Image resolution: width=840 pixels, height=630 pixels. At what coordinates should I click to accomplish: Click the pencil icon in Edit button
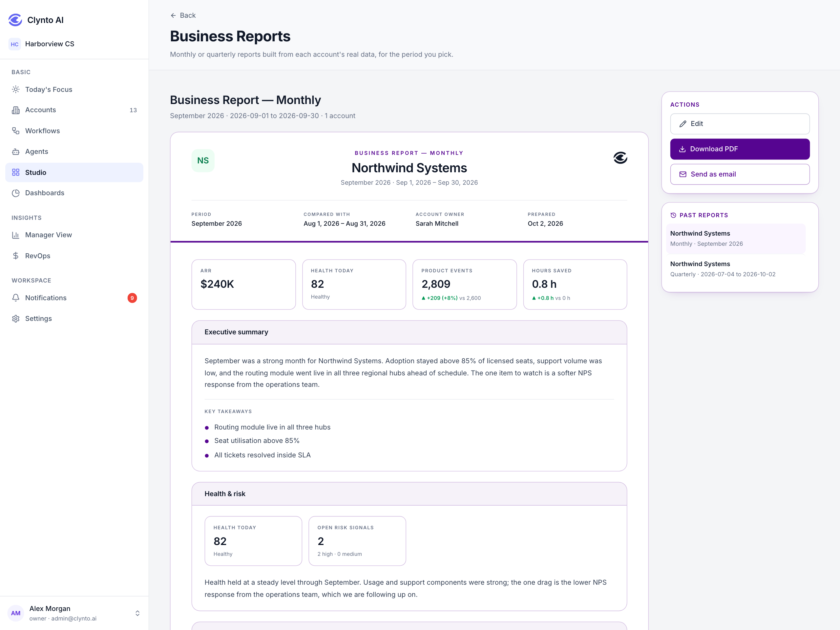click(x=683, y=124)
